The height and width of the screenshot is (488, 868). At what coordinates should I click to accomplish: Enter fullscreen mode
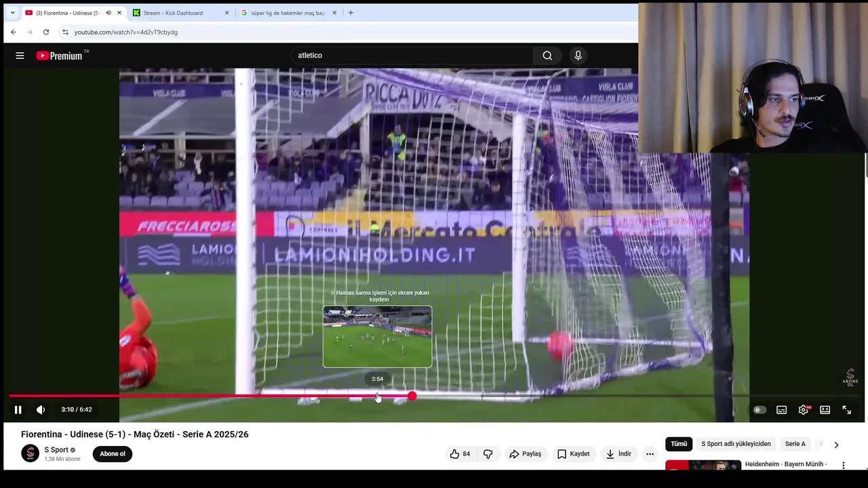(847, 409)
